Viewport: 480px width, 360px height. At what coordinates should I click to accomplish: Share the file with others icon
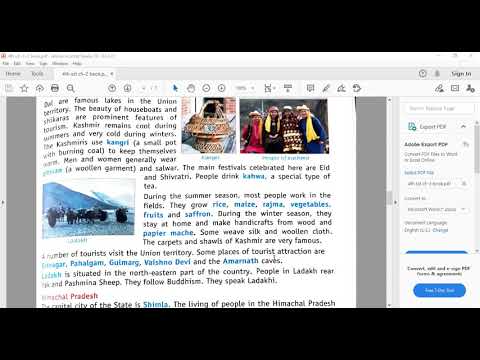[x=470, y=88]
